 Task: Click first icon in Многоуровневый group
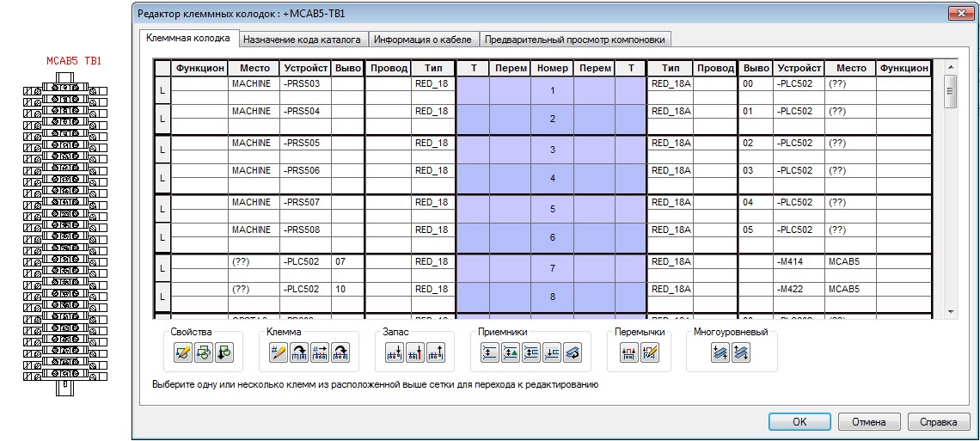[x=720, y=352]
